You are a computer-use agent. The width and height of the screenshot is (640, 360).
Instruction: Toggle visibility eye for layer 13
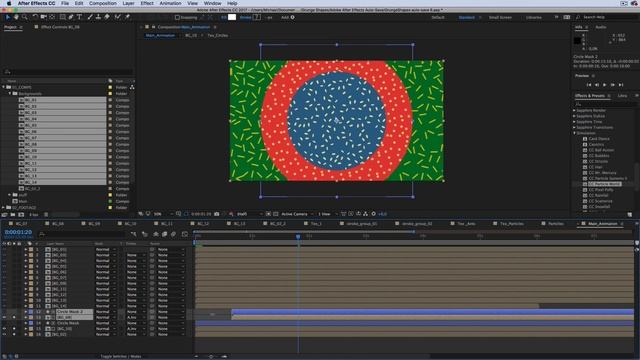point(4,317)
